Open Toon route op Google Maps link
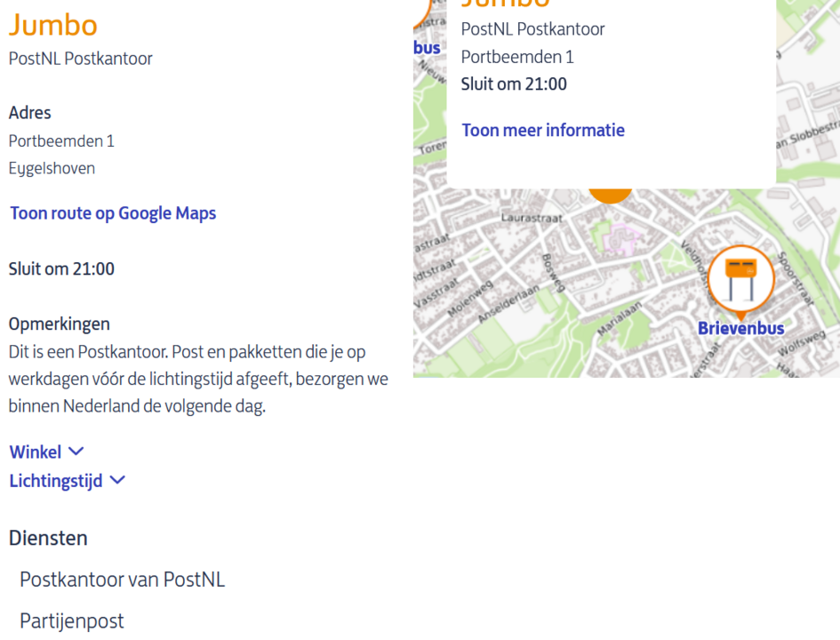This screenshot has width=840, height=640. 113,213
